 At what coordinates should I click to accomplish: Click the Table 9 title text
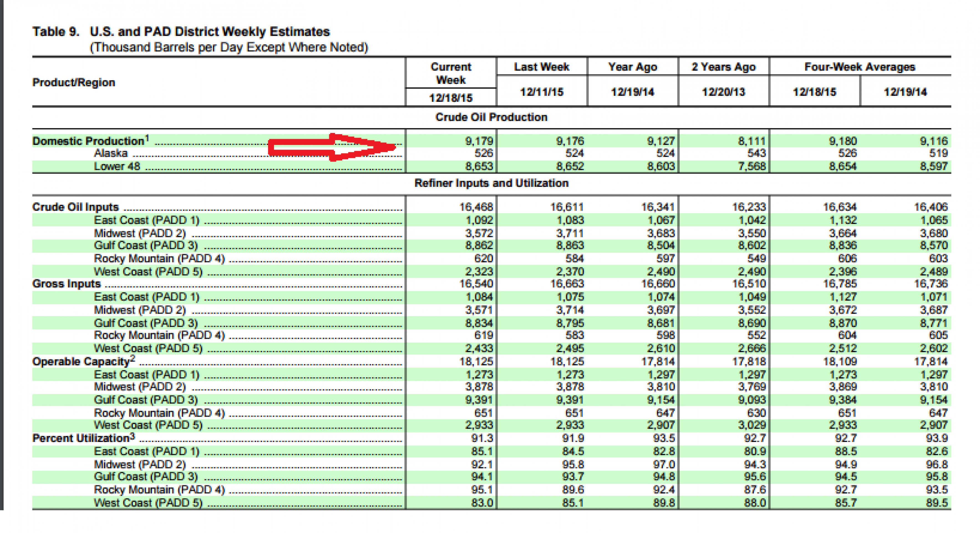click(x=181, y=32)
